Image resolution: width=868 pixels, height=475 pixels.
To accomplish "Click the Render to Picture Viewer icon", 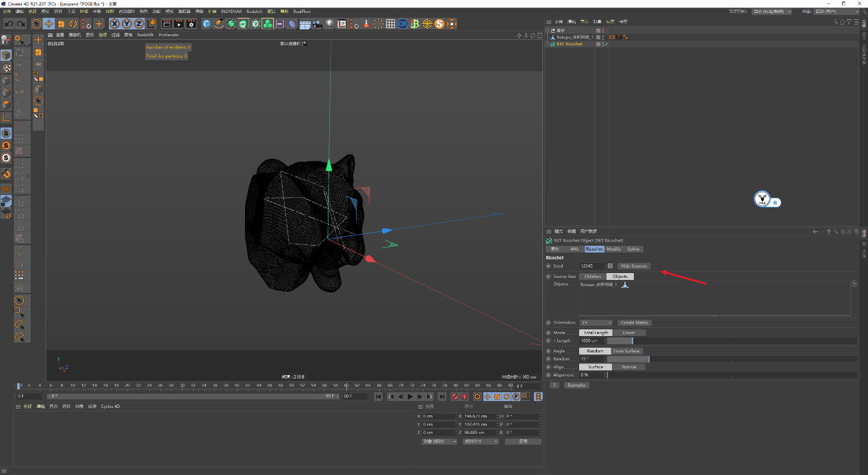I will [179, 24].
